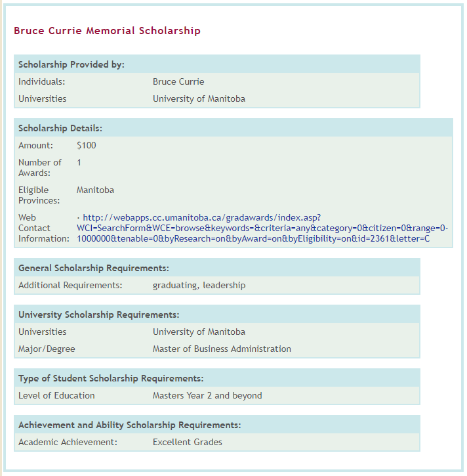Select the 'Scholarship Provided by:' section header
Screen dimensions: 467x476
[x=71, y=64]
